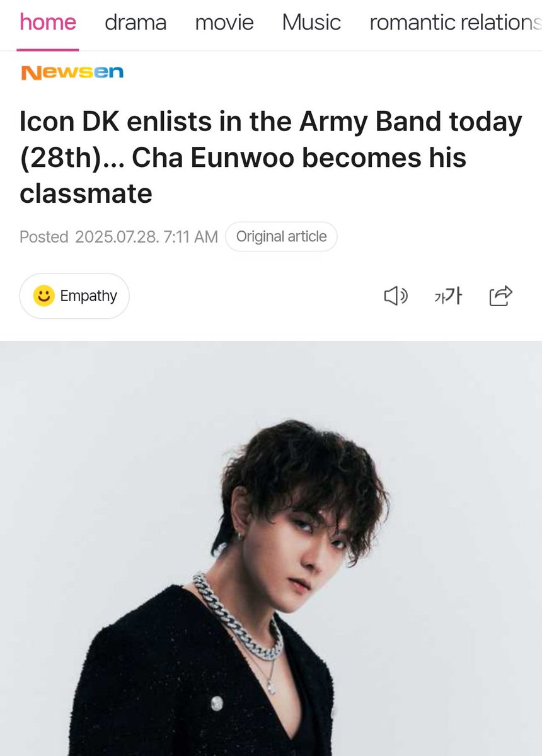Select the Music tab

(311, 23)
